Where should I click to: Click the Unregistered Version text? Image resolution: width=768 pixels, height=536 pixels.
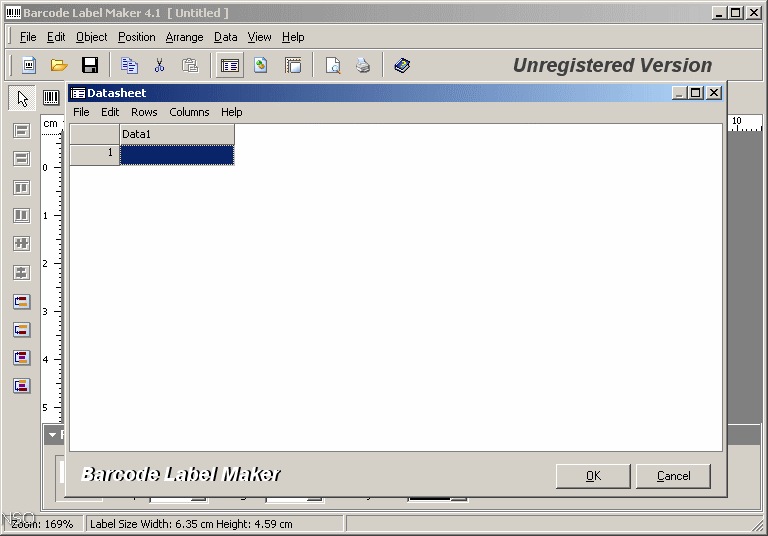point(612,65)
